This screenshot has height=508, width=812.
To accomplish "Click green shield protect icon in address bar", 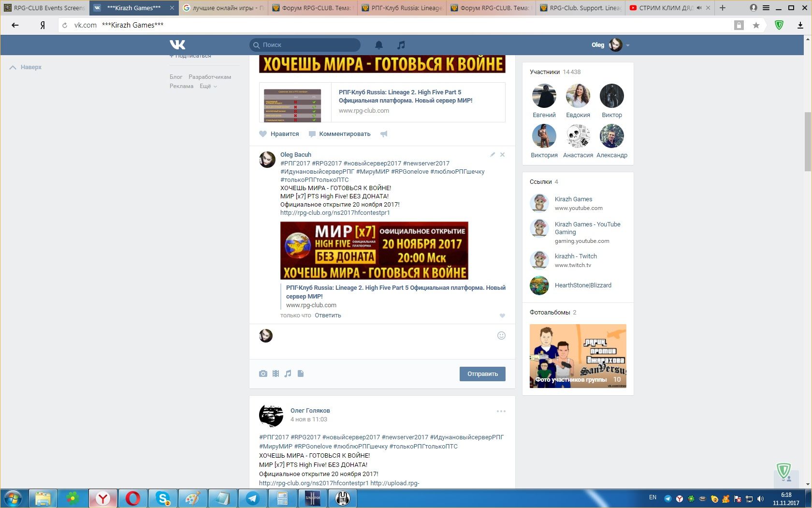I will (x=779, y=25).
